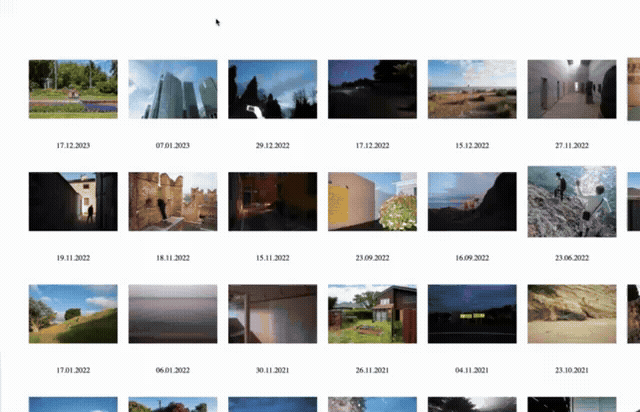Viewport: 640px width, 412px height.
Task: Open the dry grassland photo dated 15.12.2022
Action: point(472,89)
